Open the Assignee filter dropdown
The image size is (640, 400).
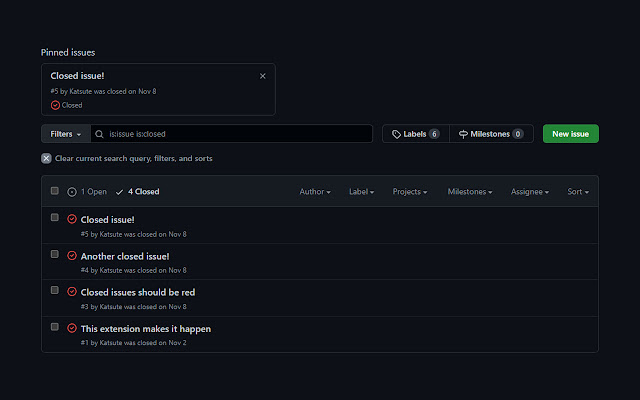530,192
